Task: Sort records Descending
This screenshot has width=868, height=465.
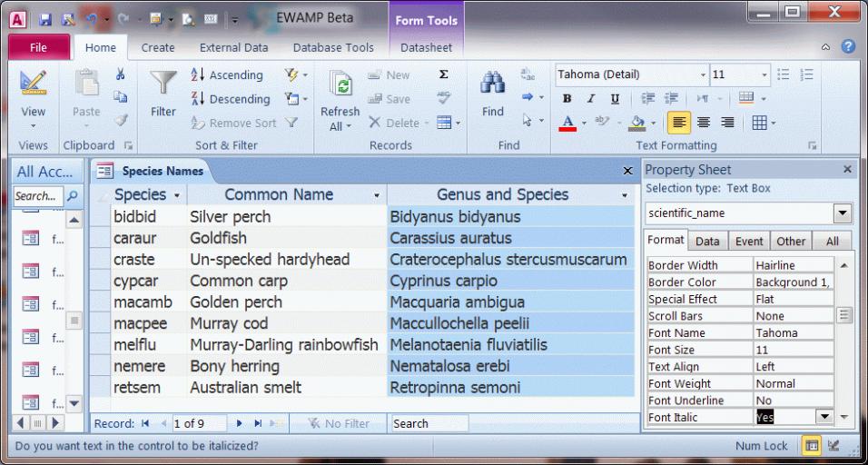Action: [231, 99]
